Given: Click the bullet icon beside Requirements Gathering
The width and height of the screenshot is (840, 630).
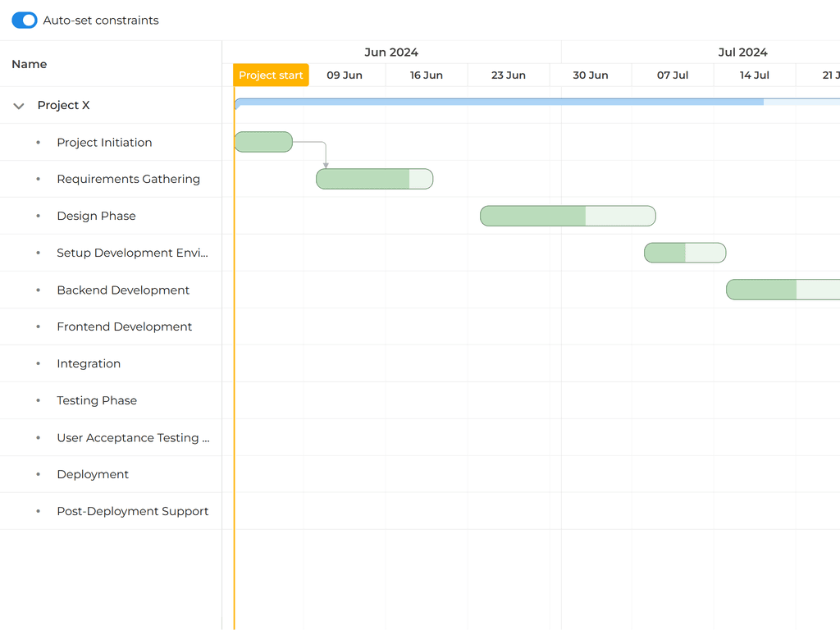Looking at the screenshot, I should tap(37, 179).
